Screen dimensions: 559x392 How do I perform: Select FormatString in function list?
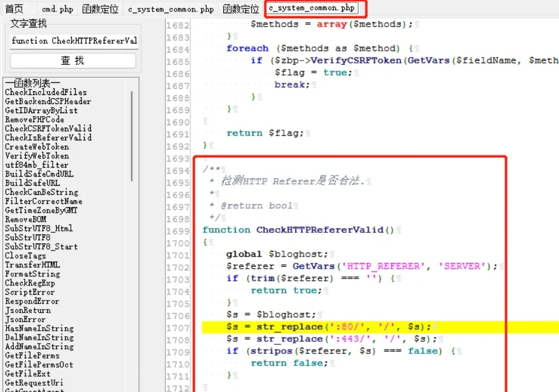pyautogui.click(x=33, y=273)
